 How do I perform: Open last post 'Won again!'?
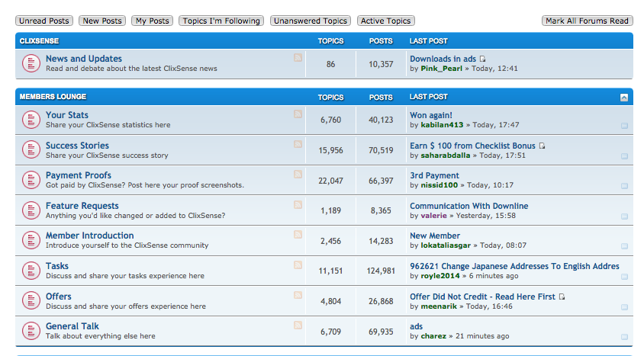[431, 115]
